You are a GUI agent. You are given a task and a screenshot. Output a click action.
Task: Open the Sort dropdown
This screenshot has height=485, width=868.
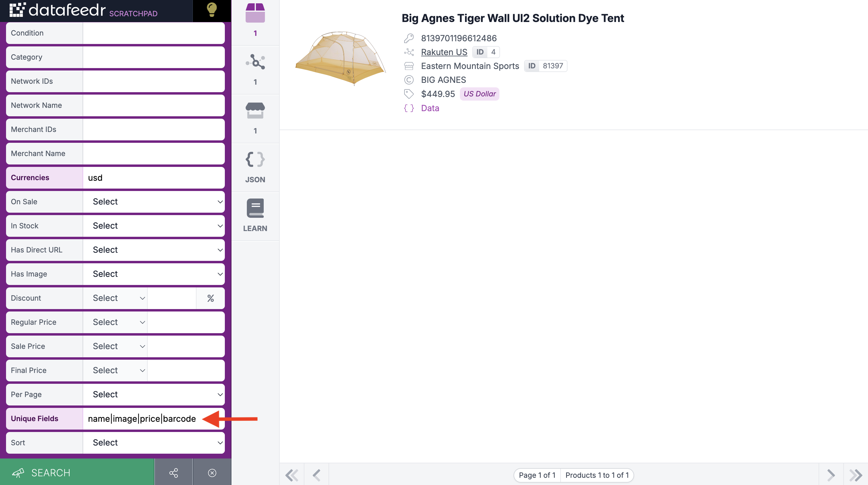[x=154, y=443]
